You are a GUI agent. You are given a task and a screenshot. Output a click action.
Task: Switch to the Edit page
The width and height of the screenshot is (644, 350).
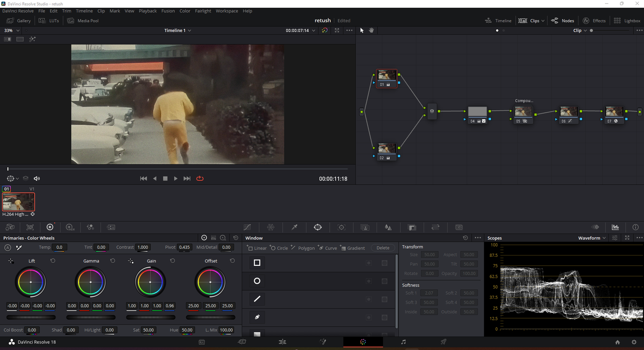[x=282, y=342]
